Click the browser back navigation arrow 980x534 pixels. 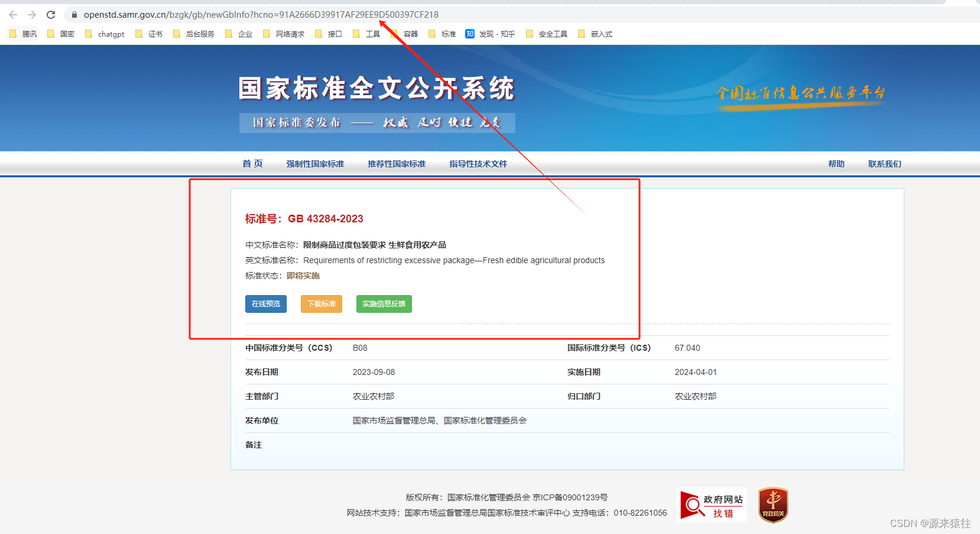12,15
